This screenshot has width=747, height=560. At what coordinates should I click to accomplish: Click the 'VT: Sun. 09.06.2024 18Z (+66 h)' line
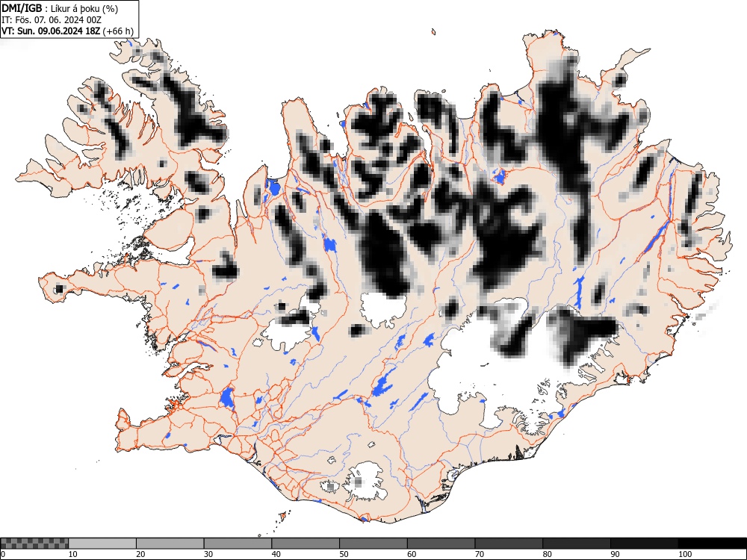pyautogui.click(x=67, y=31)
